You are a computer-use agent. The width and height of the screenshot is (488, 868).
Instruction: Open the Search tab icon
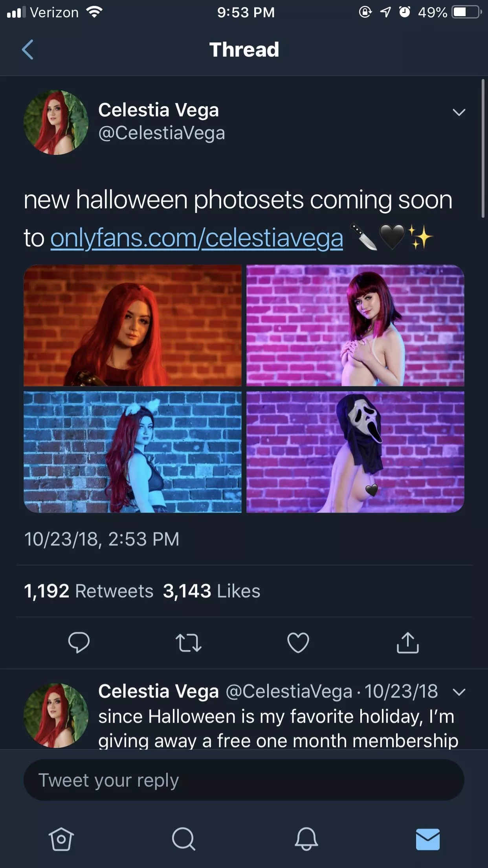click(183, 839)
